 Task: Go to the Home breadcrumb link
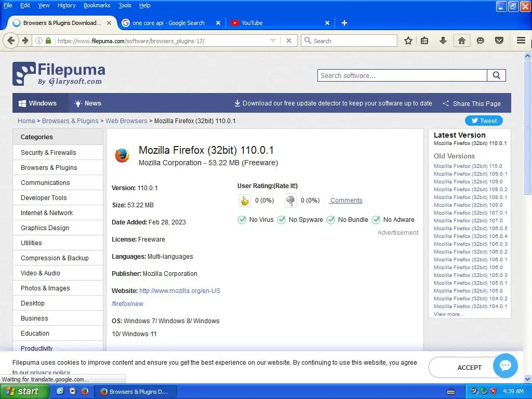[x=26, y=121]
